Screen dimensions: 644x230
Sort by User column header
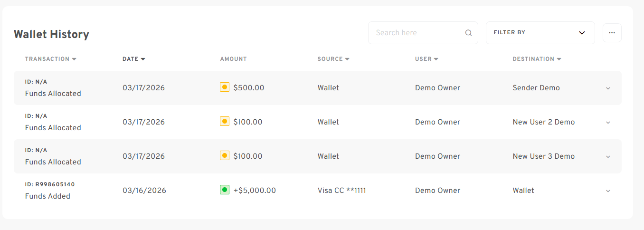(426, 59)
